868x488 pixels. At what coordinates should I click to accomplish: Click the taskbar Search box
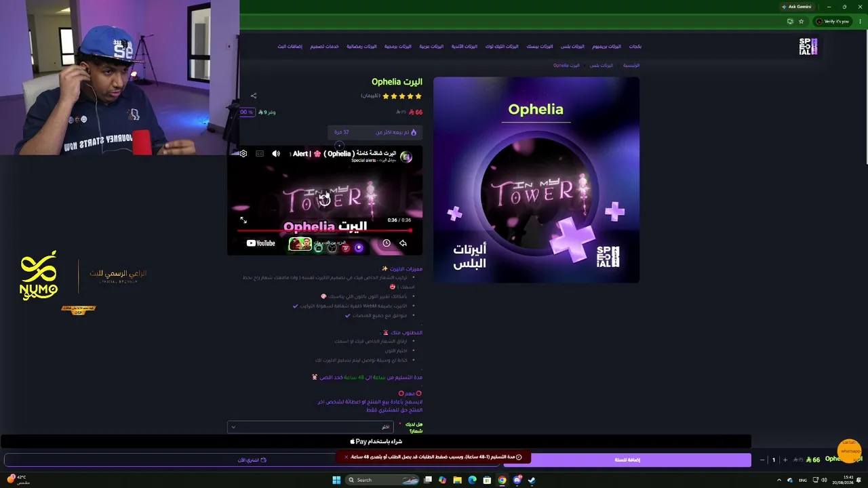(384, 480)
